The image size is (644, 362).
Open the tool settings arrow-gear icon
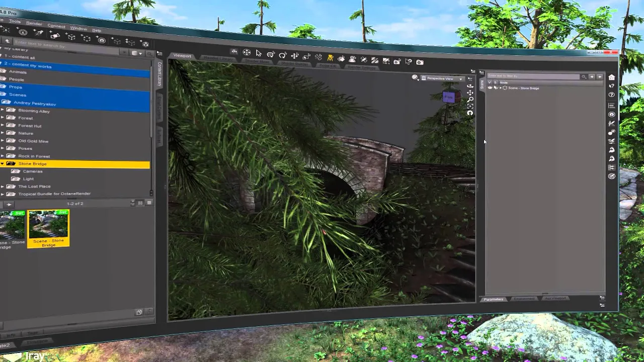click(x=409, y=61)
